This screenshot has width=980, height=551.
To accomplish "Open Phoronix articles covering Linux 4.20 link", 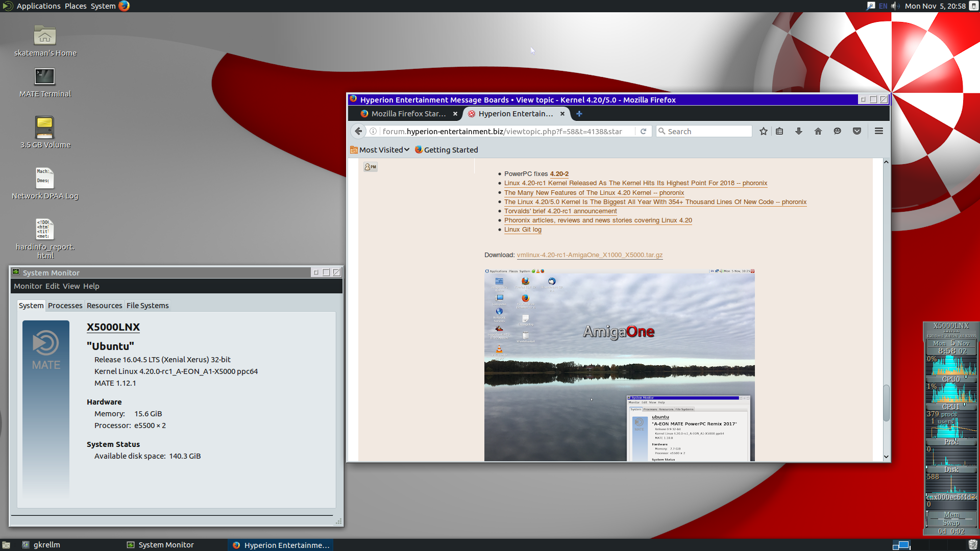I will point(598,220).
